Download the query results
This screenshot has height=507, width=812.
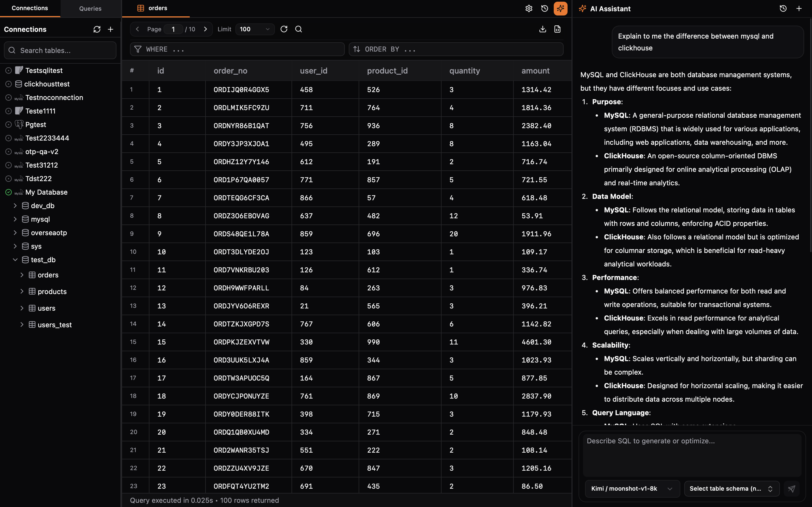(x=542, y=29)
